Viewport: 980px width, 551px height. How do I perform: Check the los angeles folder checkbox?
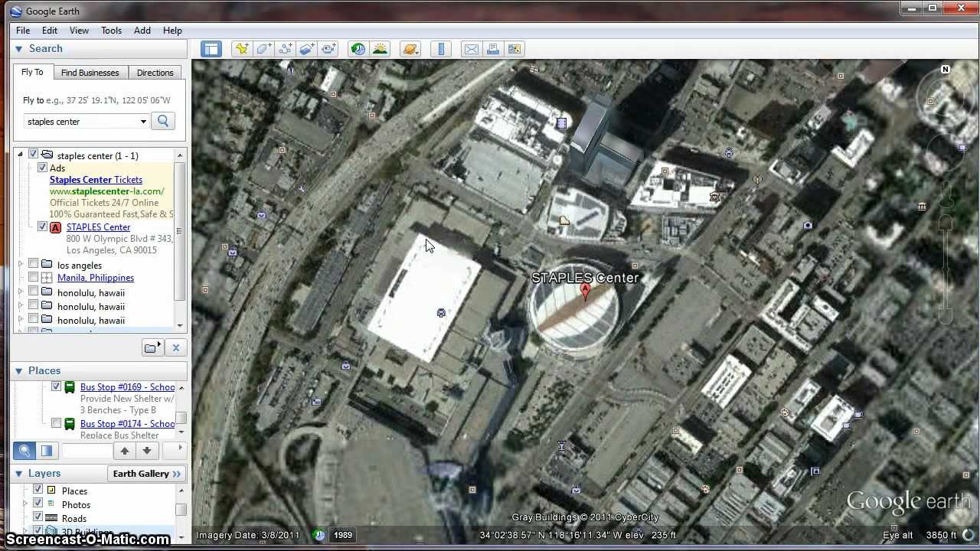34,264
